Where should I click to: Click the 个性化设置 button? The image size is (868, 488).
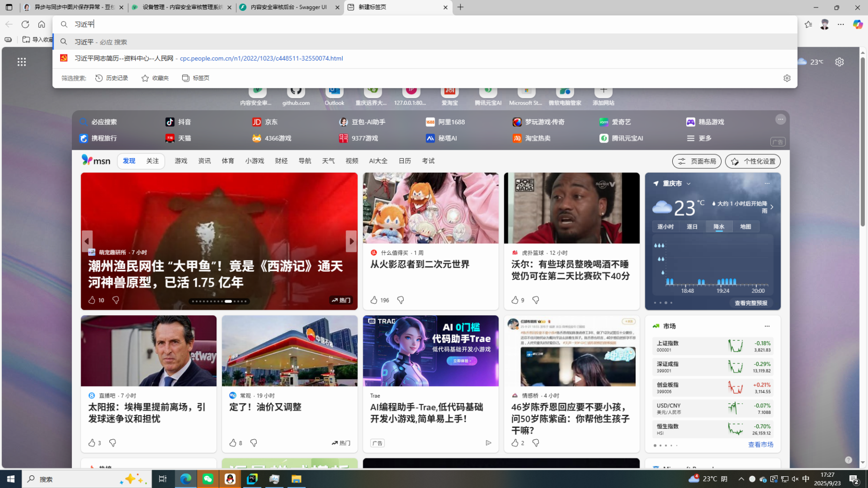[x=753, y=161]
